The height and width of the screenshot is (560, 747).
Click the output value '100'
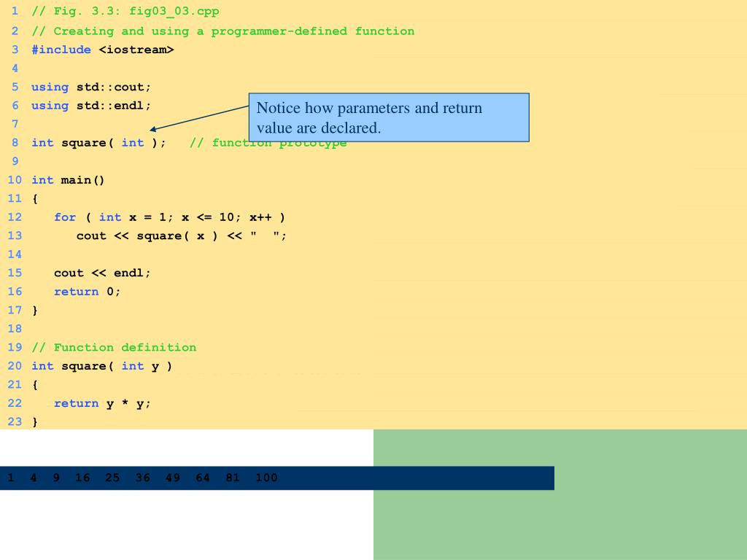point(266,478)
